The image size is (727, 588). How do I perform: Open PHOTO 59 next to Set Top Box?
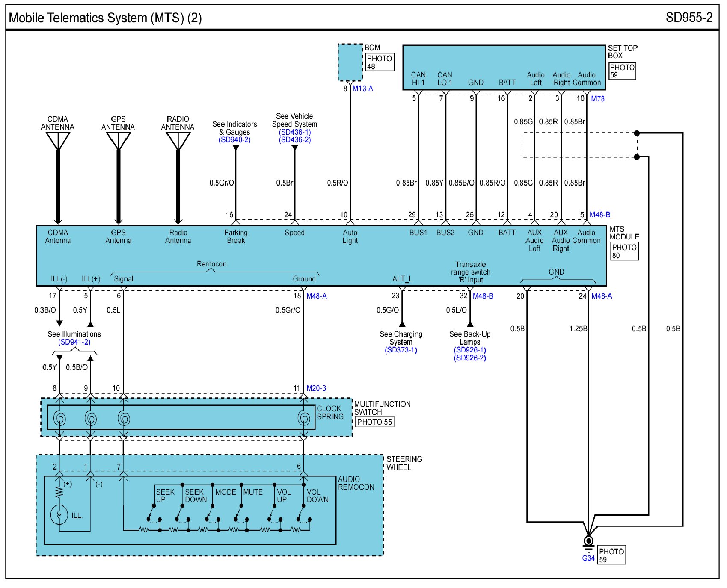point(622,71)
